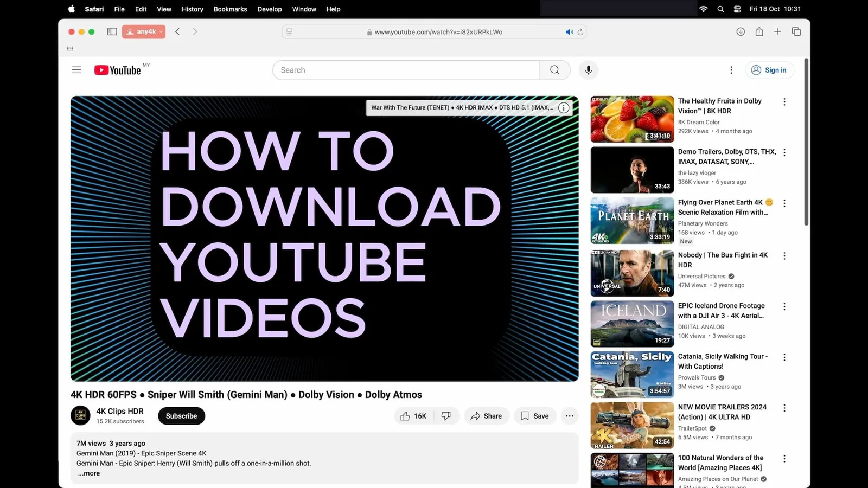Open the Develop menu
This screenshot has height=488, width=868.
270,9
